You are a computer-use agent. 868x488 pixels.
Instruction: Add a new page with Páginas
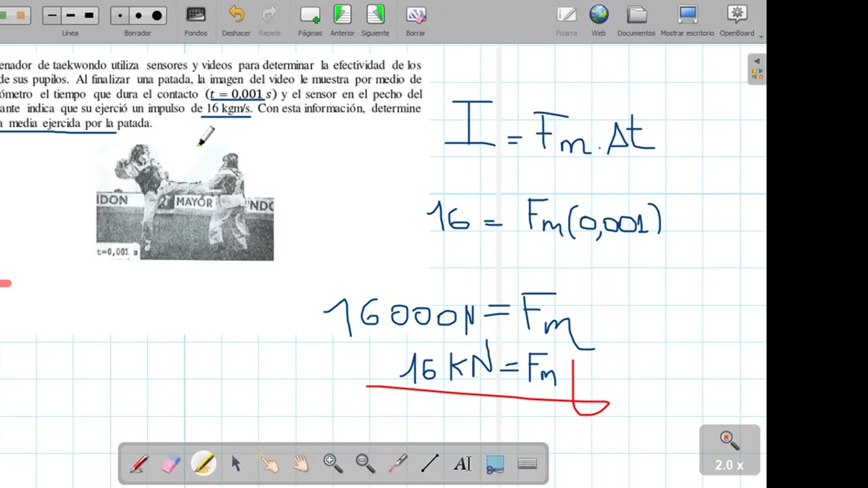[x=310, y=21]
